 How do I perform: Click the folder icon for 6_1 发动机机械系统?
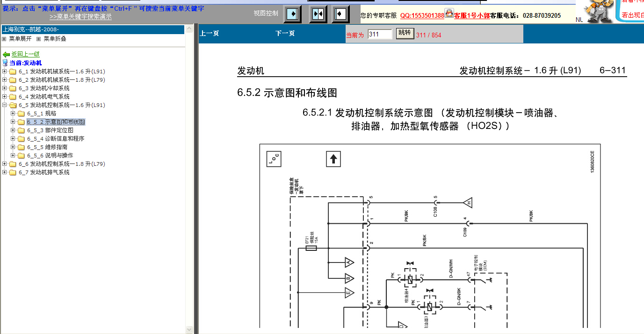(13, 71)
